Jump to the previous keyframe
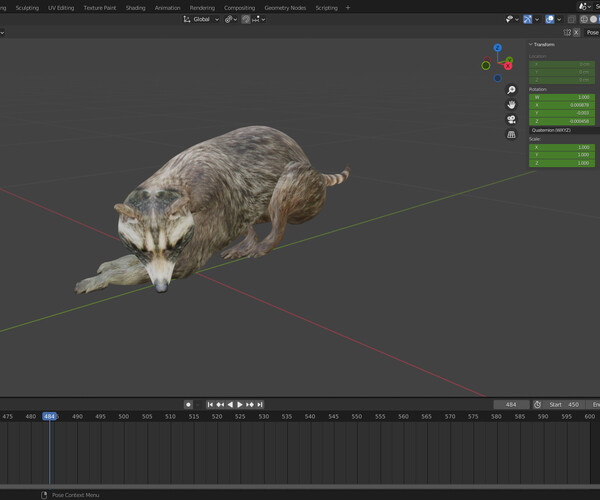The height and width of the screenshot is (500, 600). 220,405
